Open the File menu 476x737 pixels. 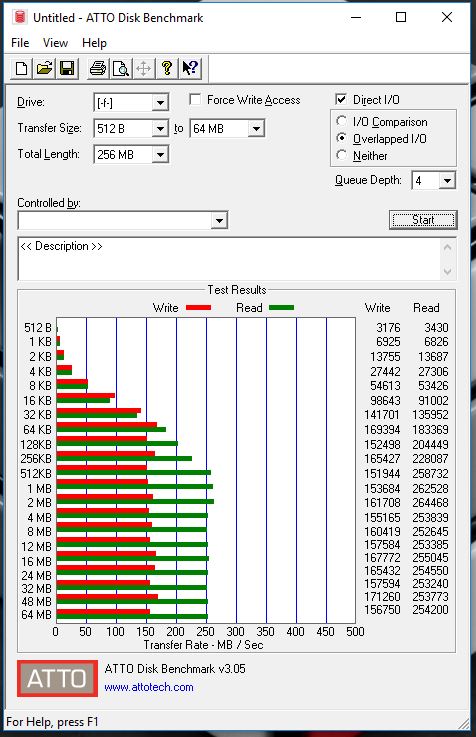(20, 43)
